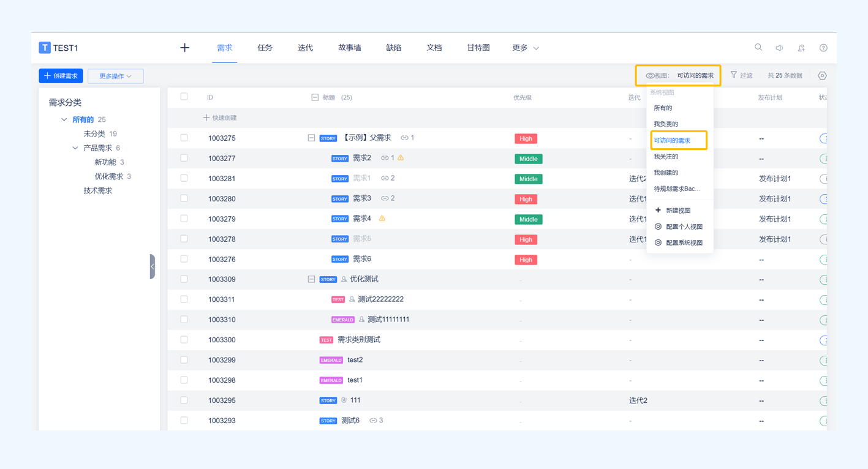
Task: Click the STORY tag on 需求6 row
Action: [x=340, y=260]
